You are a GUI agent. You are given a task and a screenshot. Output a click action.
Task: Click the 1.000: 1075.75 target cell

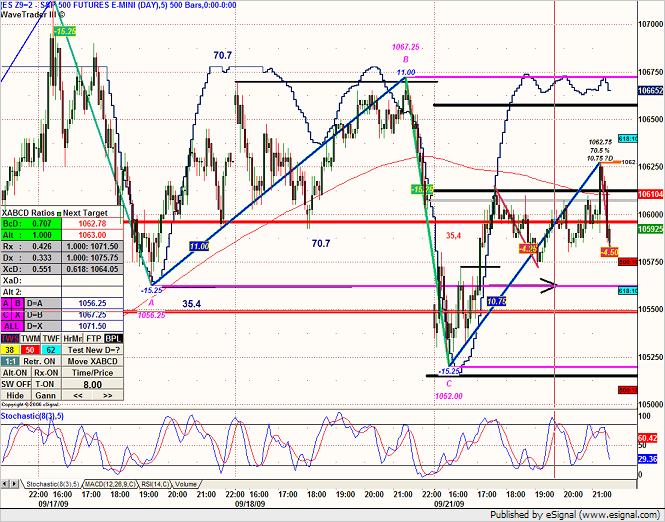click(x=92, y=258)
